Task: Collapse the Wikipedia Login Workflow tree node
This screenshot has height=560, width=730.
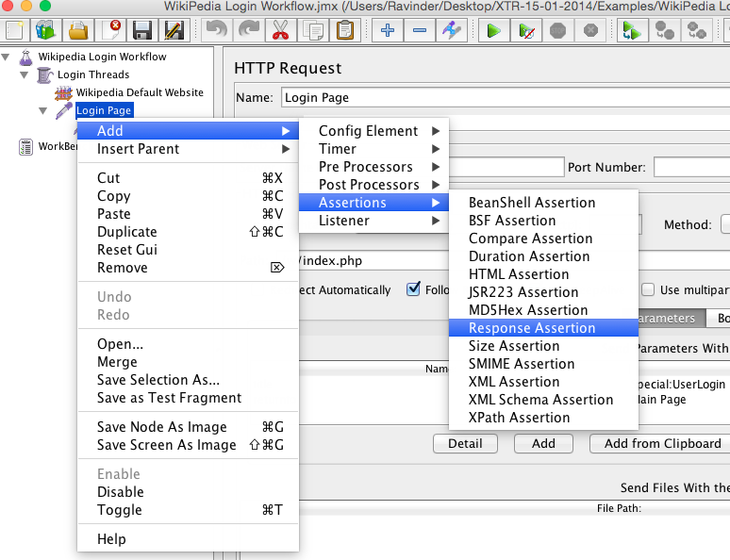Action: (6, 58)
